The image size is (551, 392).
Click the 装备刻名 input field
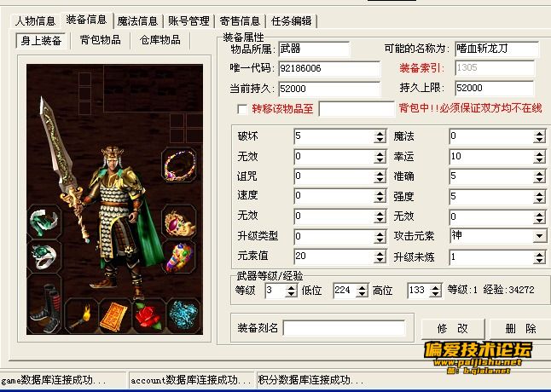(x=344, y=328)
